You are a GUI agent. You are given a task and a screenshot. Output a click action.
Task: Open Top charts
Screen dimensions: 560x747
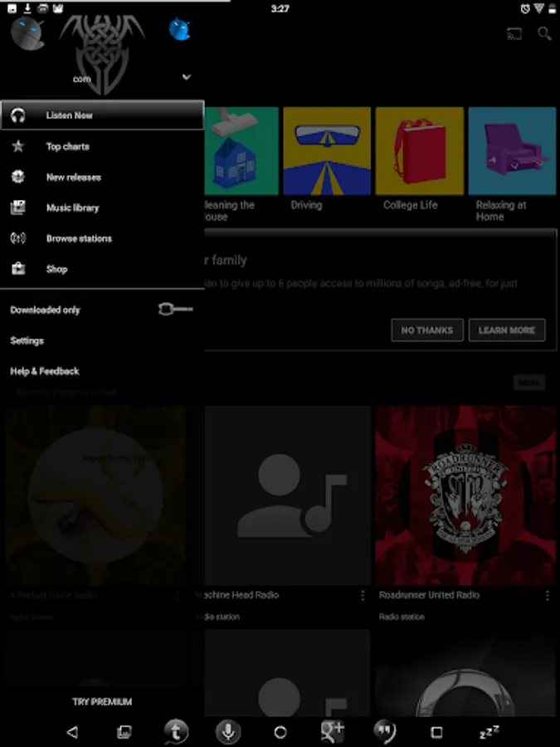pyautogui.click(x=102, y=146)
